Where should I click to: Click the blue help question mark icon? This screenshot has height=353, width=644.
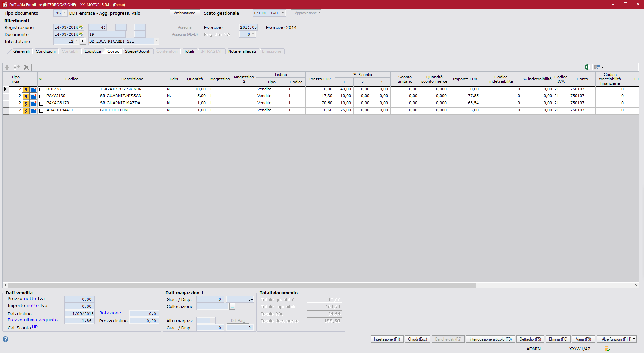click(5, 339)
